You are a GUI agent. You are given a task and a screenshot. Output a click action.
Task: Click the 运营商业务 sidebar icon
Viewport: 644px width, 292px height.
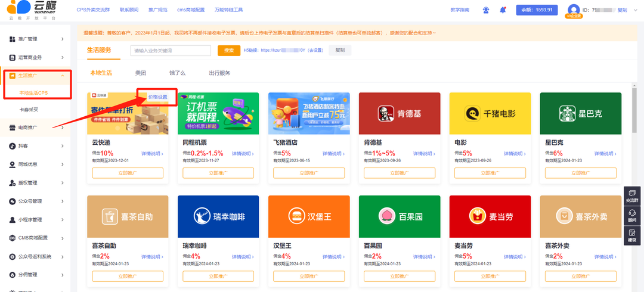12,57
